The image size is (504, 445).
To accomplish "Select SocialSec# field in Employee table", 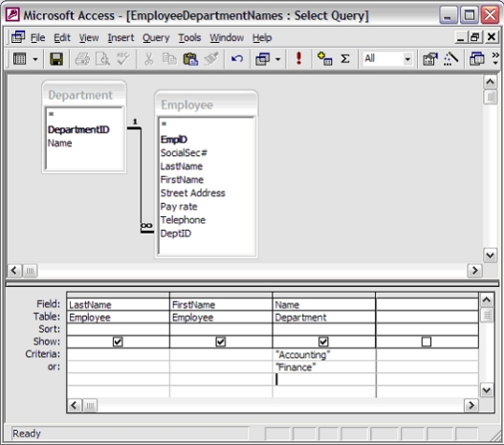I will pos(184,153).
